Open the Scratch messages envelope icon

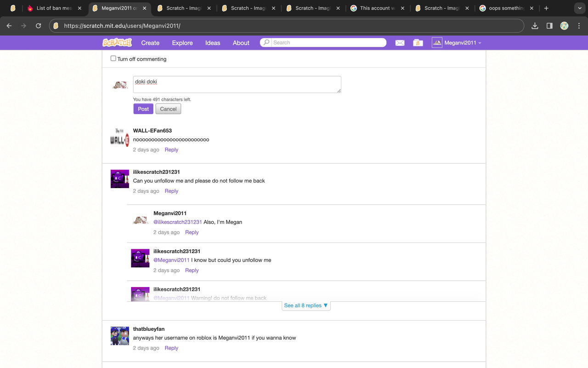coord(400,43)
